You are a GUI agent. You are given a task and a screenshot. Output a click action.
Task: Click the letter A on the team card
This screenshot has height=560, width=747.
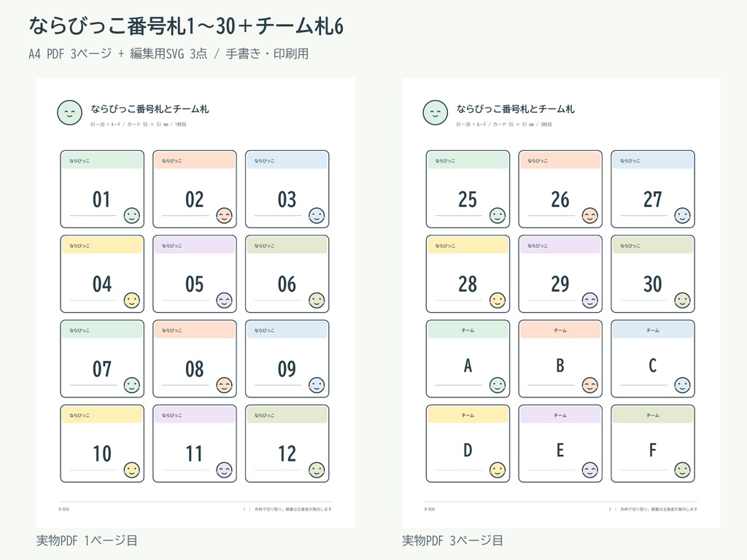coord(468,366)
